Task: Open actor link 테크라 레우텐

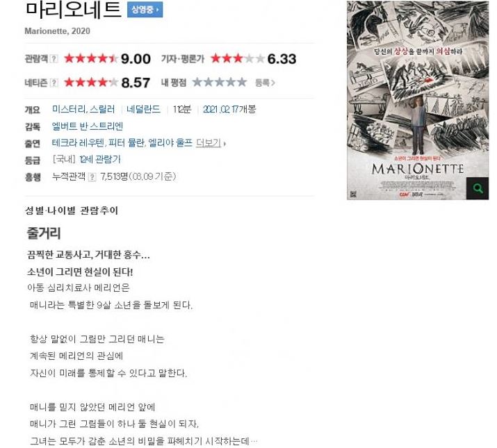Action: click(x=78, y=143)
